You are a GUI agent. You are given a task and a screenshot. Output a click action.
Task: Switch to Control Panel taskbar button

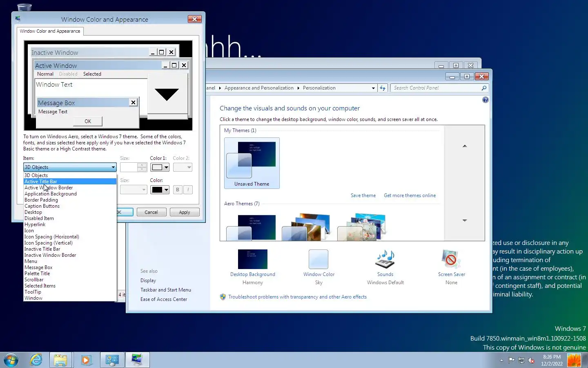click(112, 360)
